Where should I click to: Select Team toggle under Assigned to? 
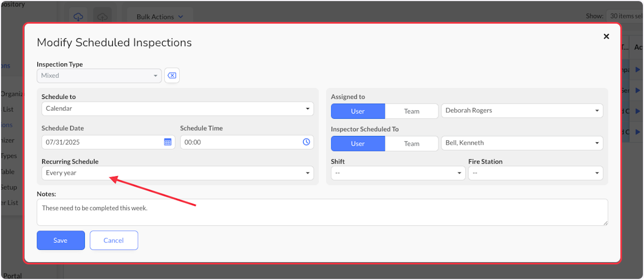pos(412,111)
